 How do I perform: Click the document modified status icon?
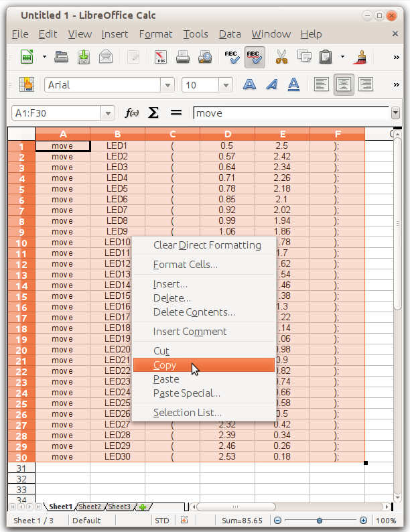(x=184, y=520)
